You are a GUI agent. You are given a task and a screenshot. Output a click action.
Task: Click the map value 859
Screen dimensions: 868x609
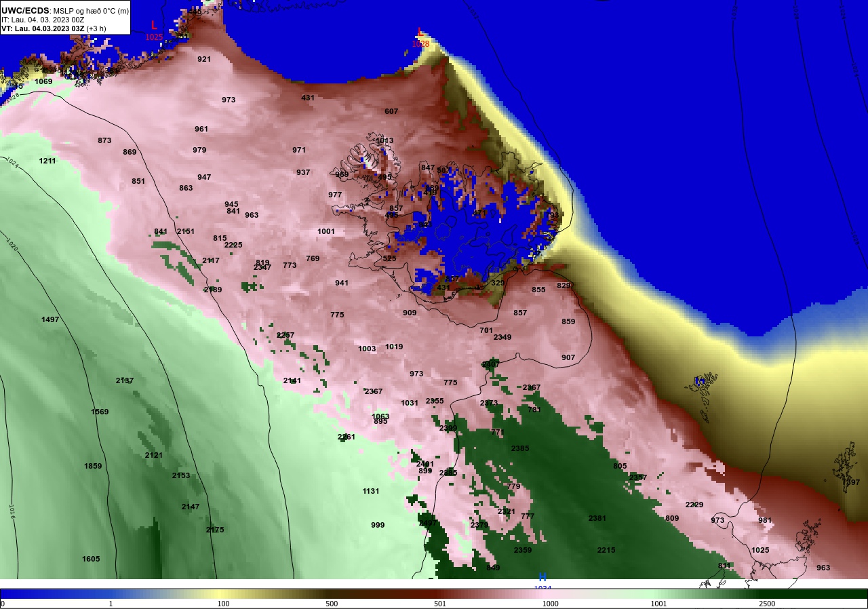[568, 321]
